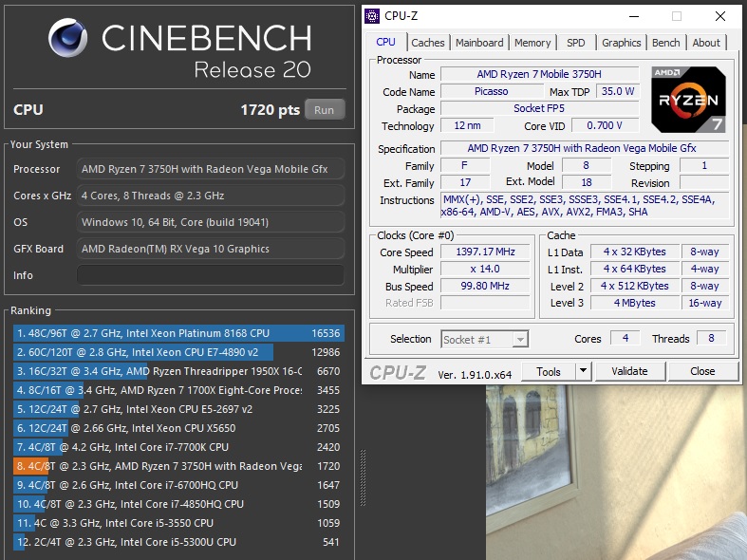
Task: Click the Level 2 value 4 x 512 KBytes
Action: pyautogui.click(x=635, y=287)
